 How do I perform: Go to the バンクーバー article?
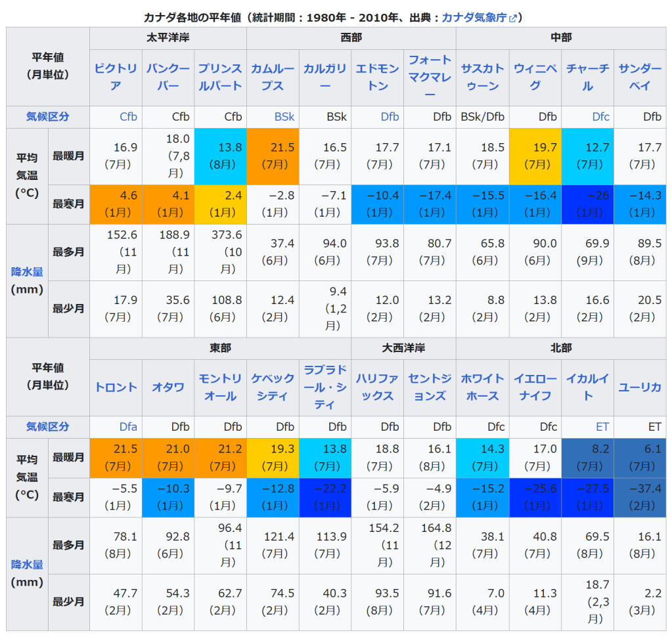168,77
